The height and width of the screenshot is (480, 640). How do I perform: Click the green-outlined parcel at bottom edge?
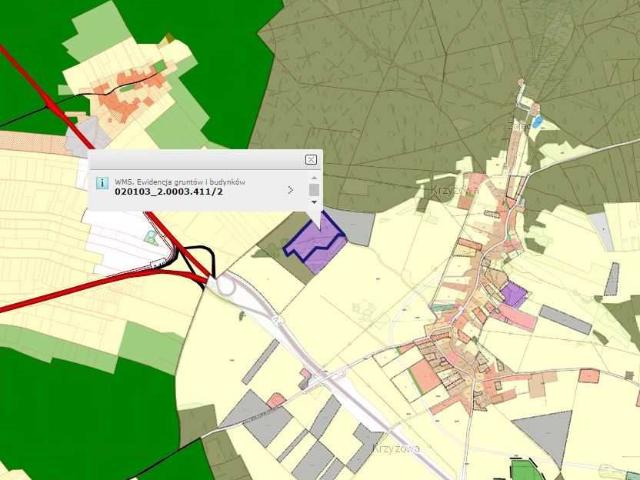(523, 470)
